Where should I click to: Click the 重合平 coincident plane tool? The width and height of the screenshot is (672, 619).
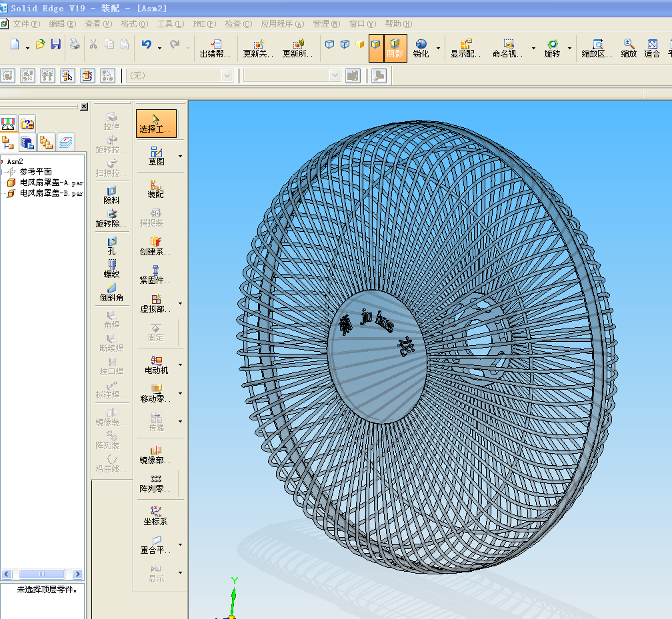click(x=155, y=545)
